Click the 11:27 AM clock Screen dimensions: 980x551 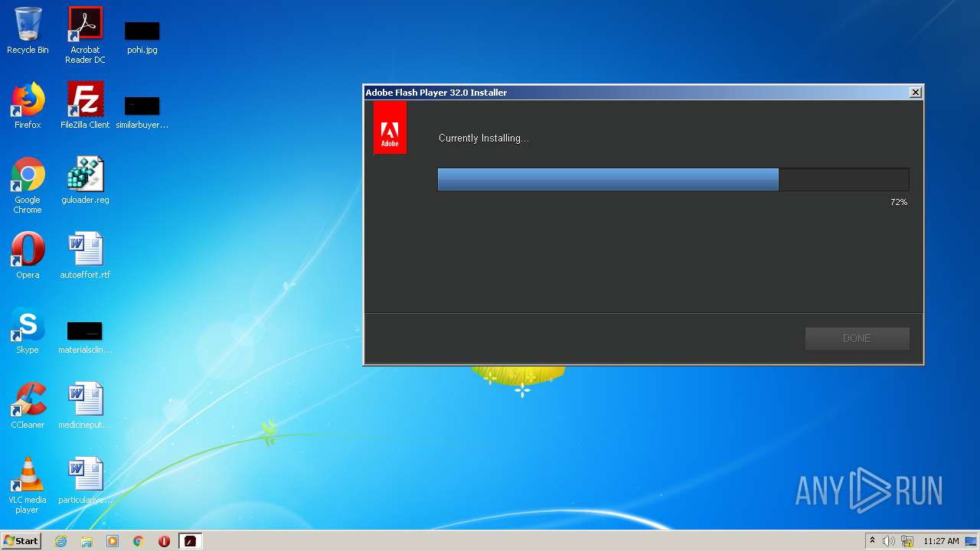click(941, 541)
